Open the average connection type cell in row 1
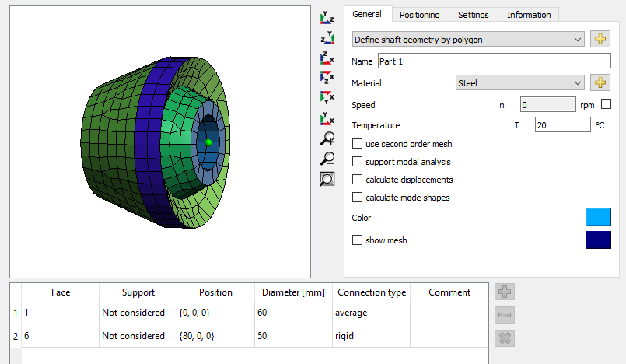Image resolution: width=626 pixels, height=364 pixels. tap(371, 312)
